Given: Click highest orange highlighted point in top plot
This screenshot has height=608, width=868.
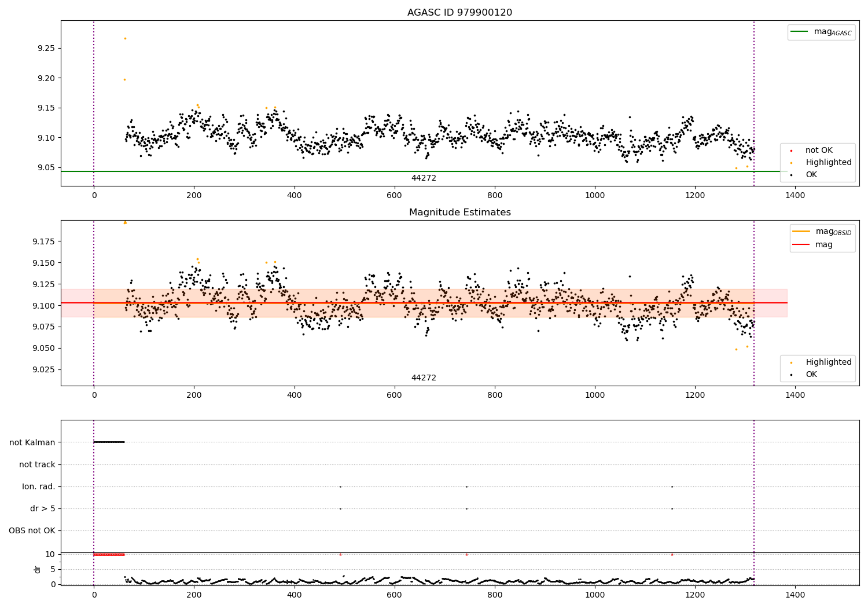Looking at the screenshot, I should click(x=125, y=38).
